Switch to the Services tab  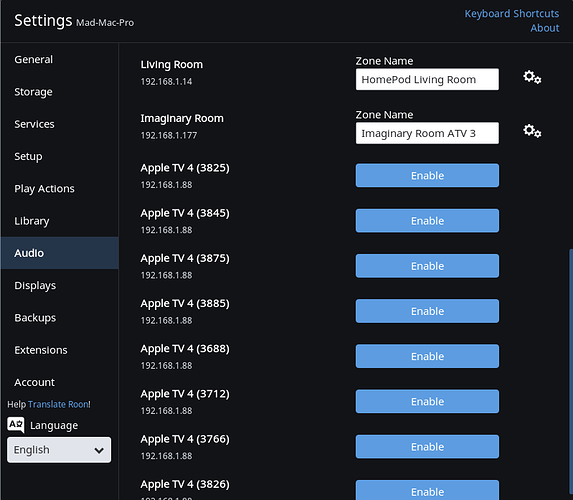pos(60,124)
